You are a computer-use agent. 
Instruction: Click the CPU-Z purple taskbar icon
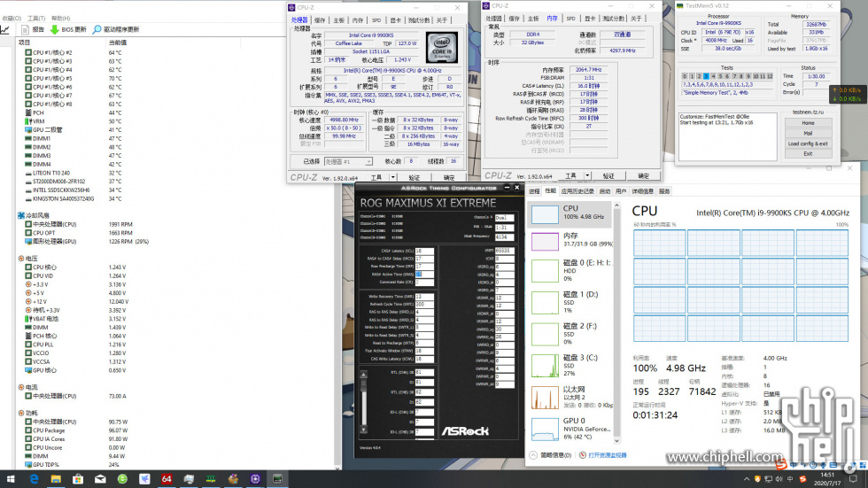pyautogui.click(x=255, y=479)
